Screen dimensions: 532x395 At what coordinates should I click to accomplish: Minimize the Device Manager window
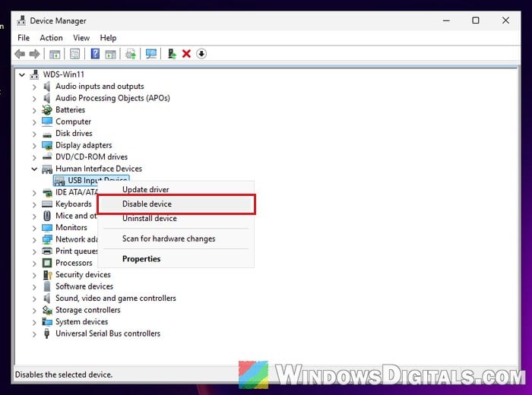(446, 21)
